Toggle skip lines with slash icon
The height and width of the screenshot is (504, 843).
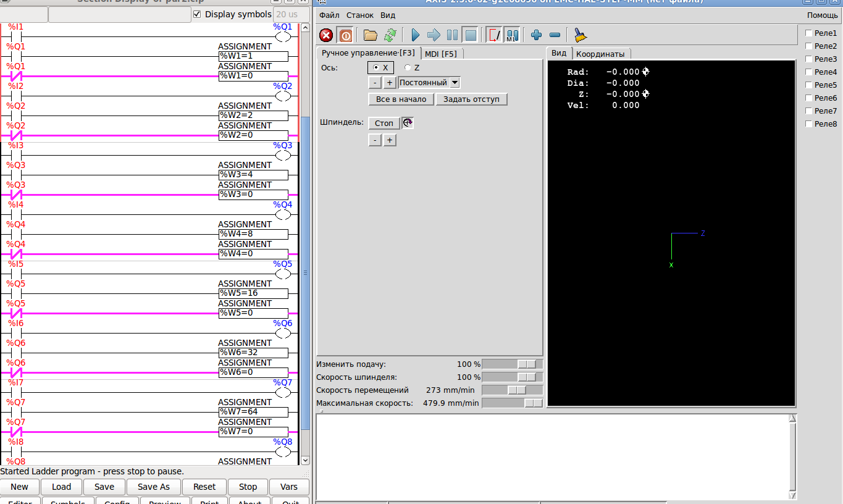pos(494,35)
